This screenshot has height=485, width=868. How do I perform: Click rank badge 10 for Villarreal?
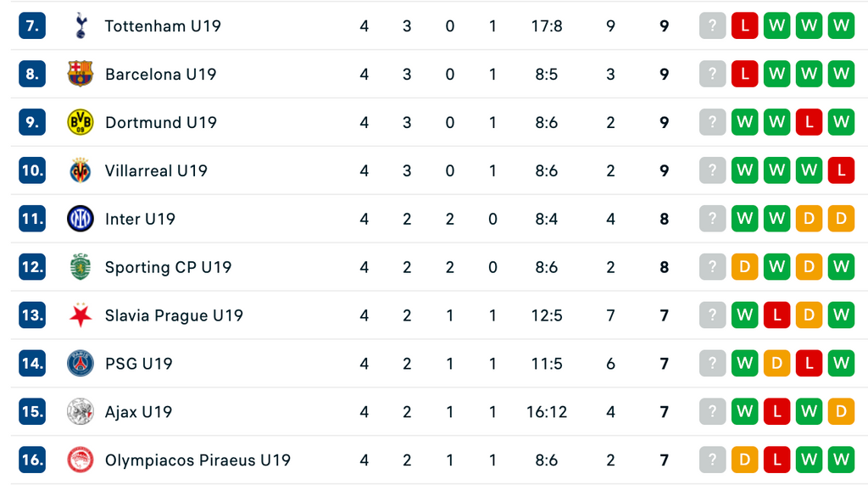point(32,170)
